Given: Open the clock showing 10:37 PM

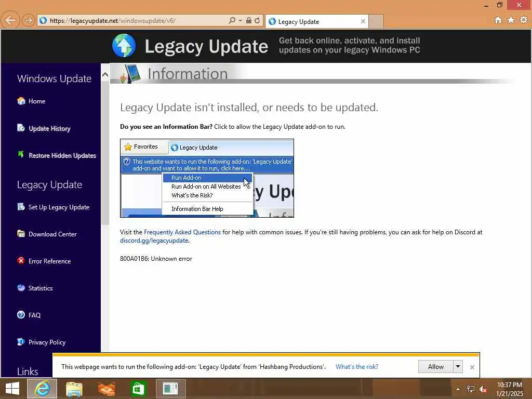Looking at the screenshot, I should (x=510, y=389).
